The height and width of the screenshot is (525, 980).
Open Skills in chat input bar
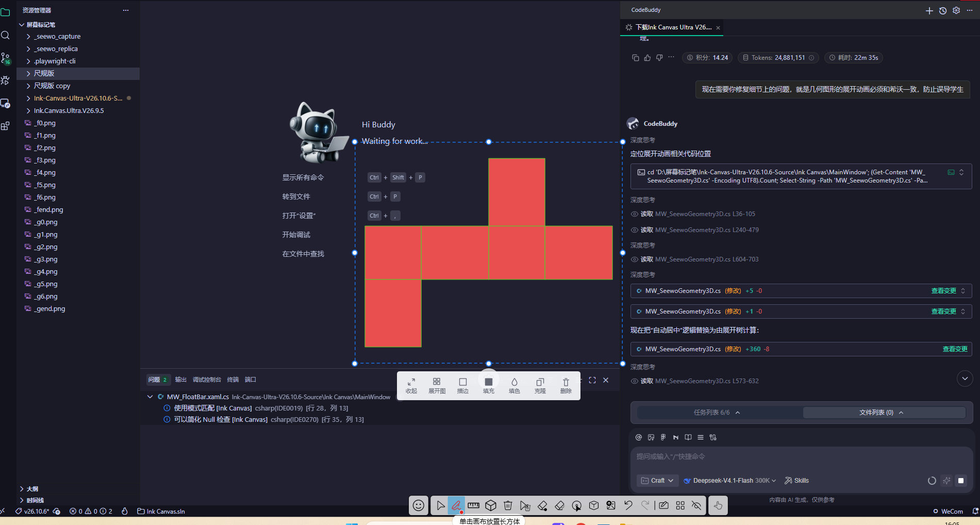tap(796, 481)
